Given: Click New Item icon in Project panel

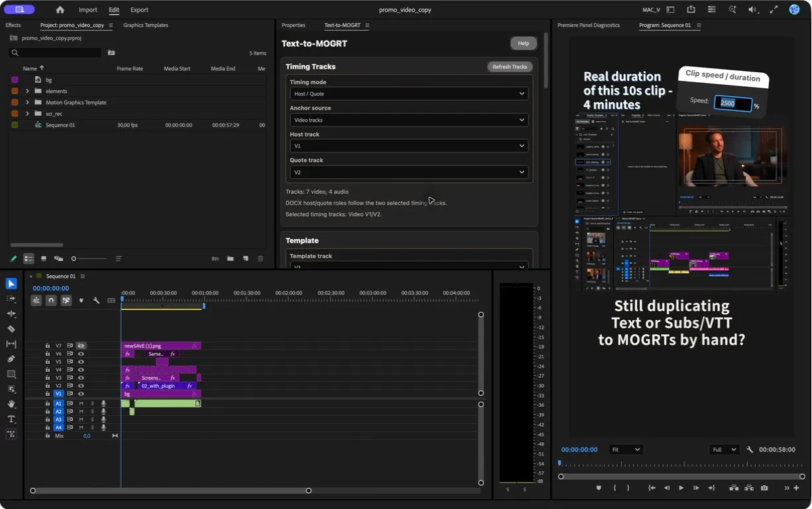Looking at the screenshot, I should tap(245, 258).
